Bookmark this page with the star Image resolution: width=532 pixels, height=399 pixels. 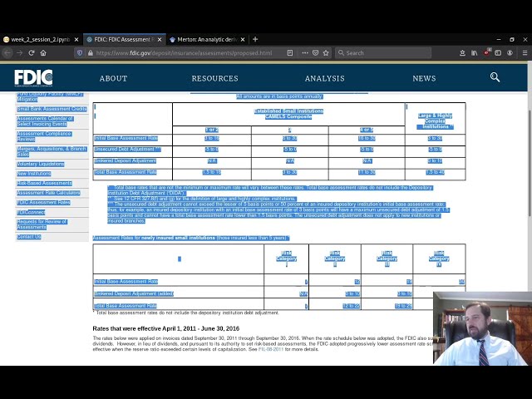click(326, 53)
